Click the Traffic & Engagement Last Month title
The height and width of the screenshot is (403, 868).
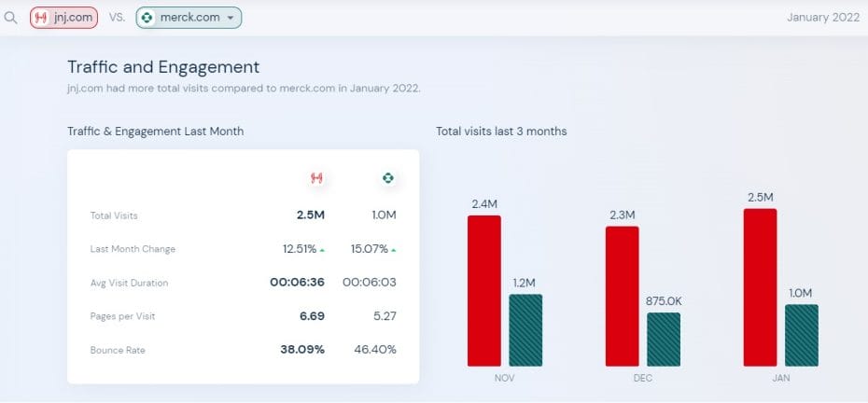pos(156,132)
